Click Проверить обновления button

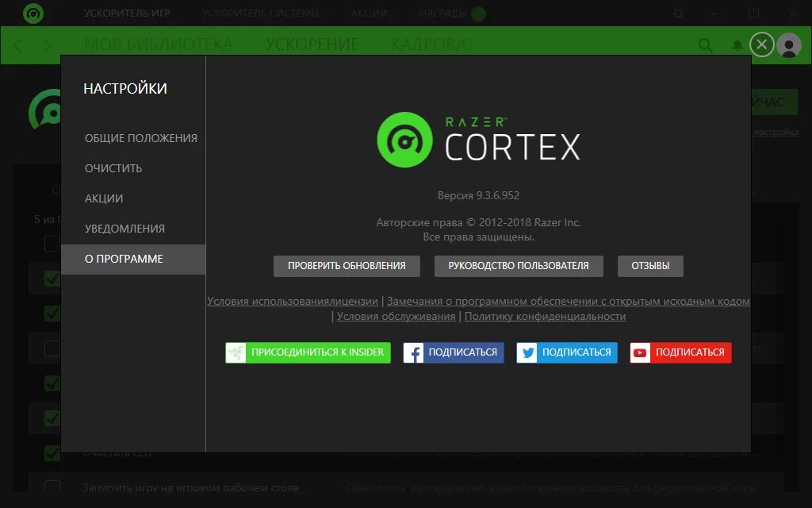(347, 266)
